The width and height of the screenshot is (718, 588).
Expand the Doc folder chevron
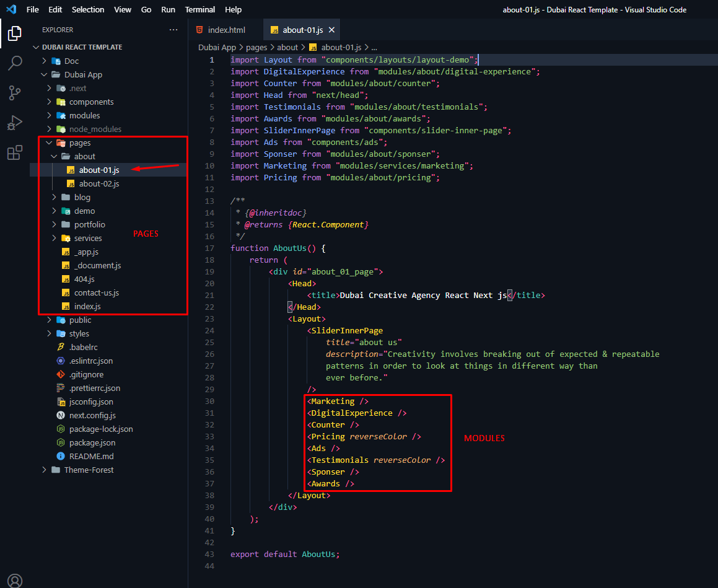[x=44, y=61]
